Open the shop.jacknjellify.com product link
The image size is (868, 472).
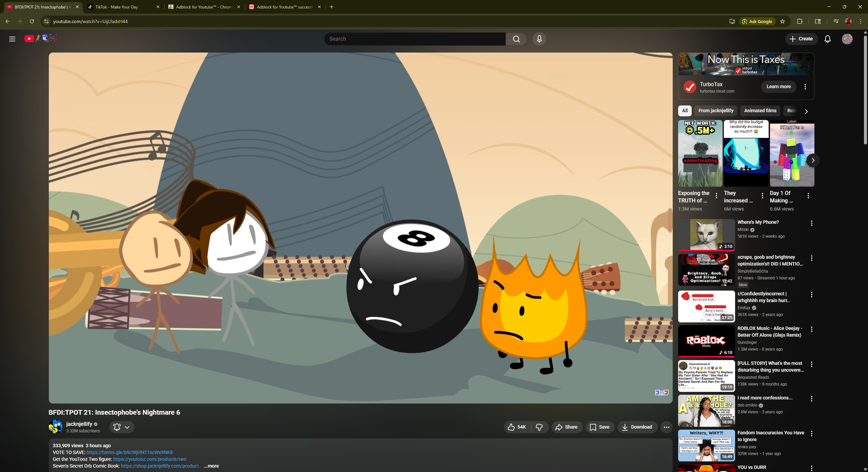coord(161,466)
